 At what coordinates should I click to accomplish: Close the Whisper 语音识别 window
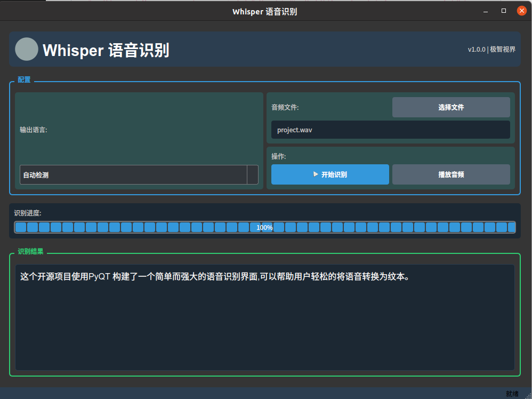[x=522, y=11]
